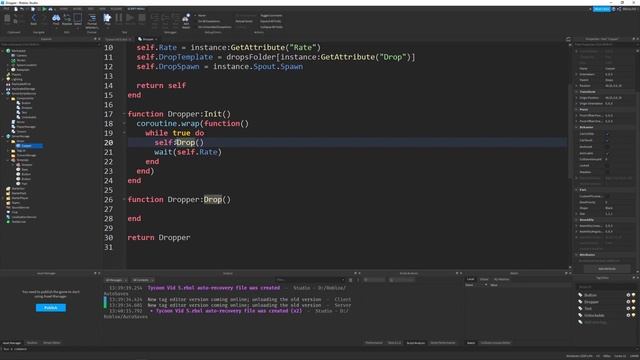
Task: Click the bulb icon beside Button tag
Action: click(633, 295)
